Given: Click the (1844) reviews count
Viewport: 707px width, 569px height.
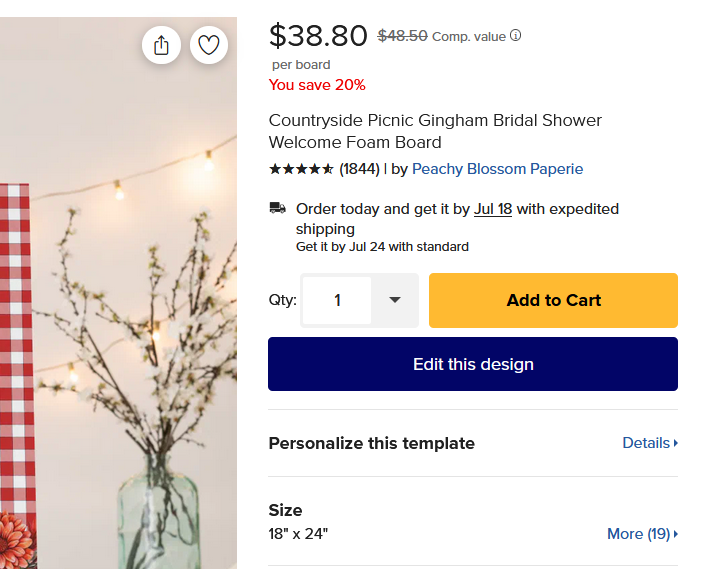Looking at the screenshot, I should (359, 169).
